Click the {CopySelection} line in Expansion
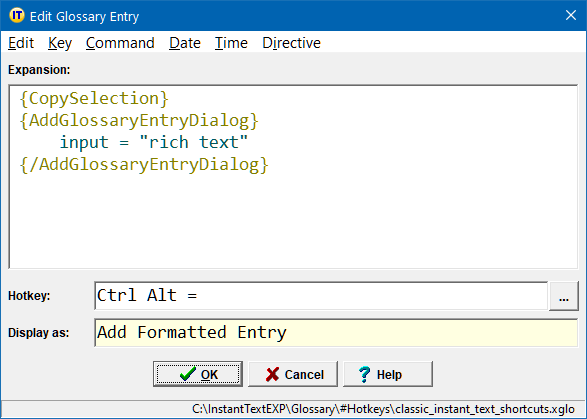Viewport: 587px width, 419px height. (94, 98)
